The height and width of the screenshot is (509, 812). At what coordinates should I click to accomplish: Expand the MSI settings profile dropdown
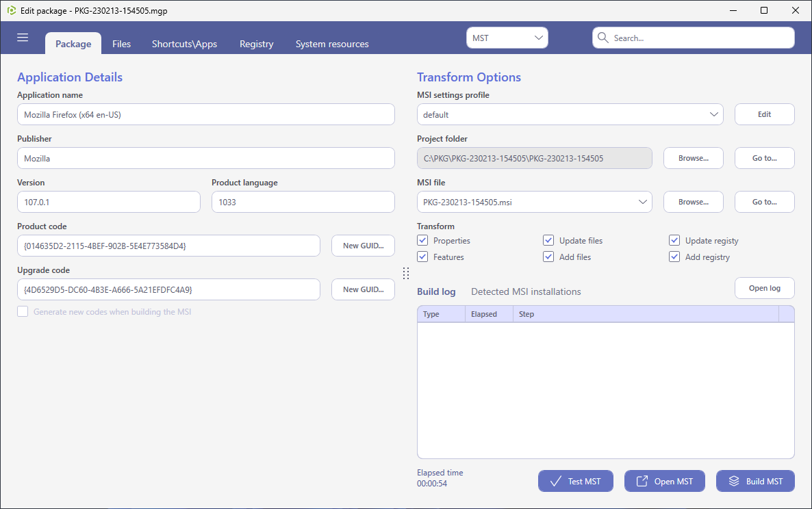pos(570,114)
